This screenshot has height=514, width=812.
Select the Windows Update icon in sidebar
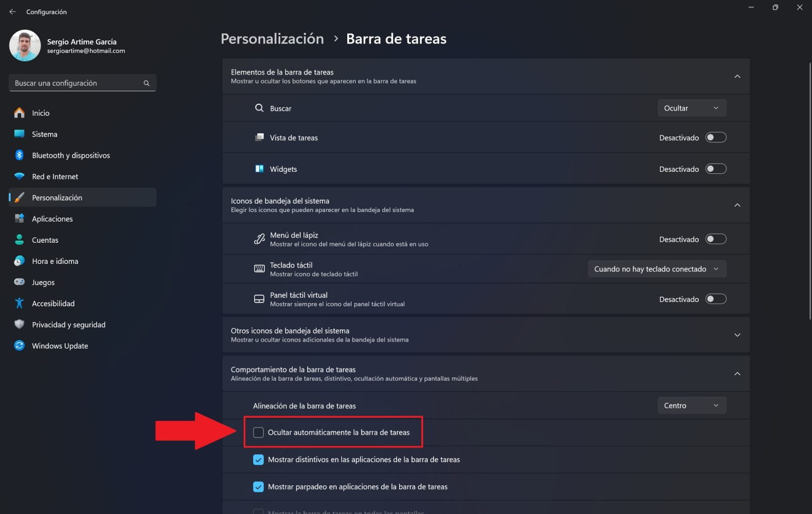coord(20,345)
